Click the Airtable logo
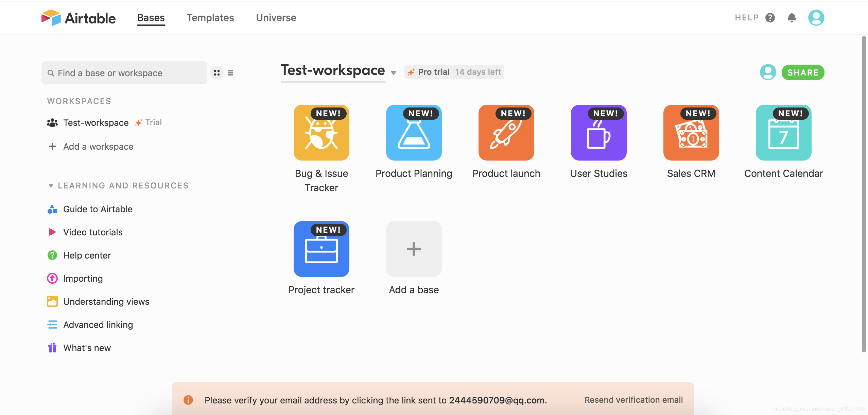 [78, 18]
